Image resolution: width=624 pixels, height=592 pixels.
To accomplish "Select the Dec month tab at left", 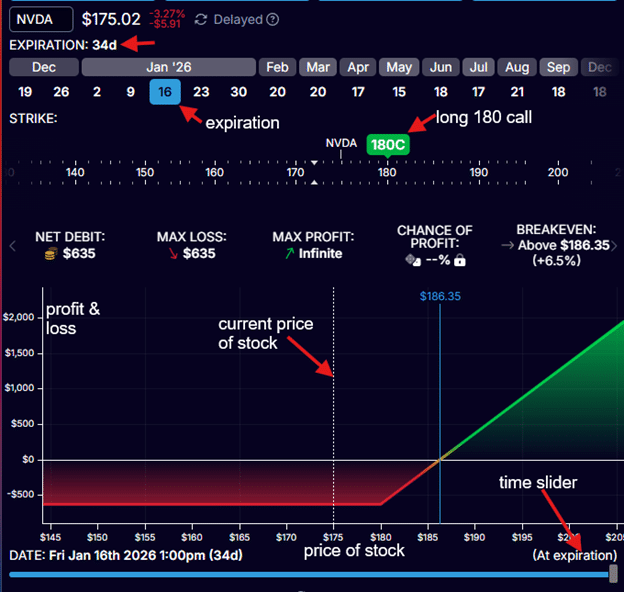I will pos(44,67).
